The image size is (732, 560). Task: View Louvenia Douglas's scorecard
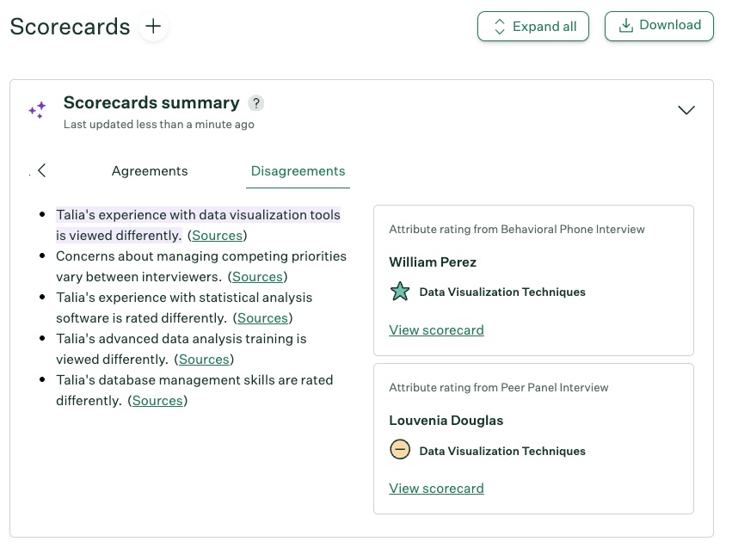pos(436,489)
